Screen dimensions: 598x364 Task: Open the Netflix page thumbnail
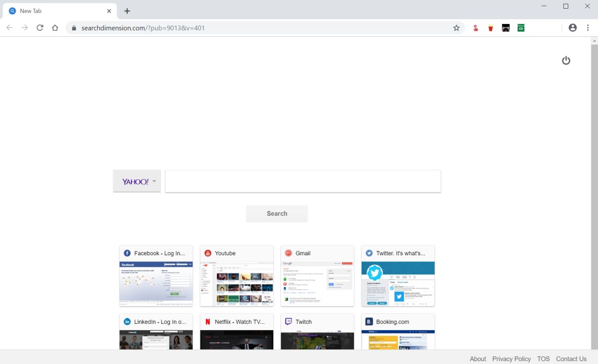237,340
